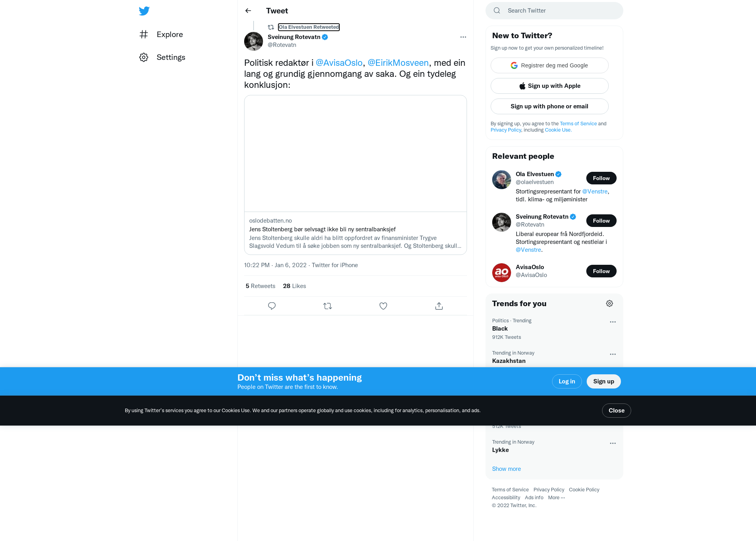Open options for the Black trend
The height and width of the screenshot is (541, 756).
point(613,322)
